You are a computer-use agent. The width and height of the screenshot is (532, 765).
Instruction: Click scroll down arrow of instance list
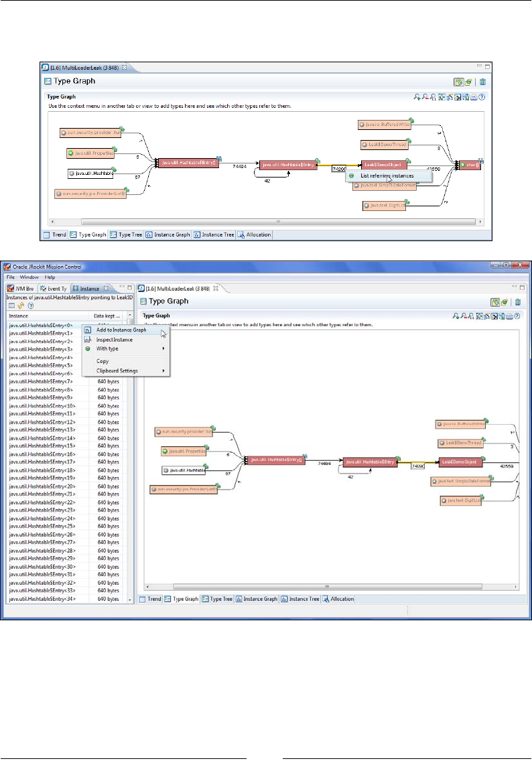pos(130,600)
